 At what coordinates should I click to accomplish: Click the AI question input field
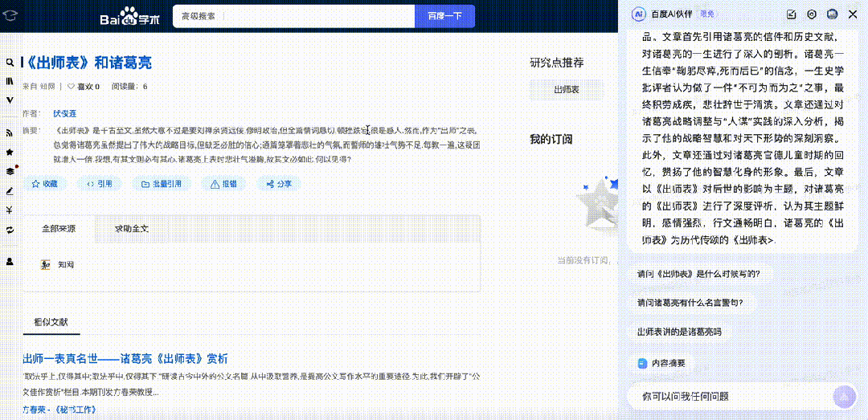(x=731, y=396)
